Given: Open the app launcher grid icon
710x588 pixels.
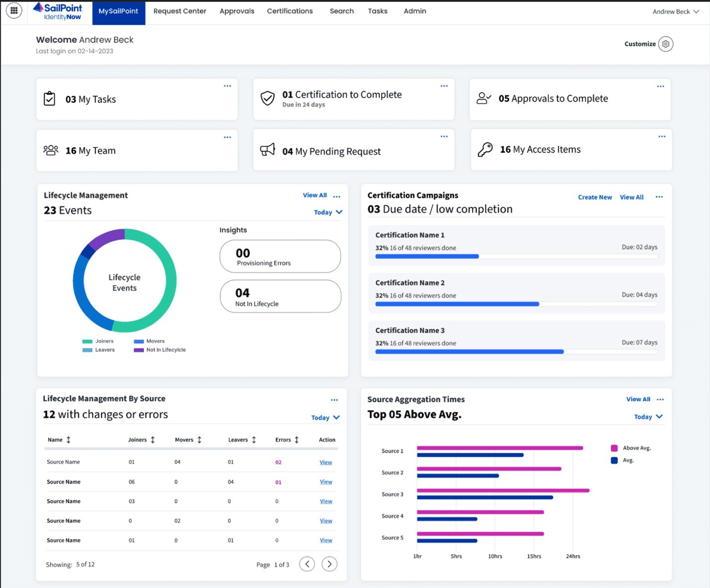Looking at the screenshot, I should click(x=14, y=10).
